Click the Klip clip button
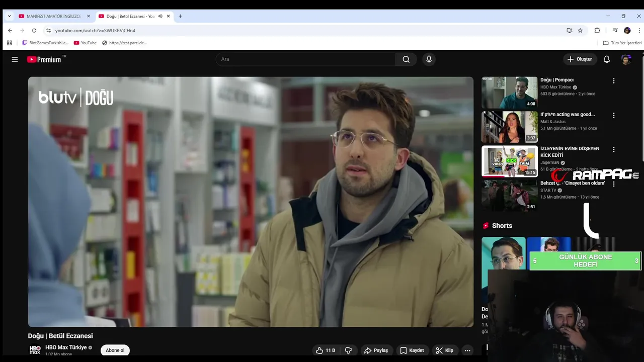The width and height of the screenshot is (644, 362). tap(445, 350)
